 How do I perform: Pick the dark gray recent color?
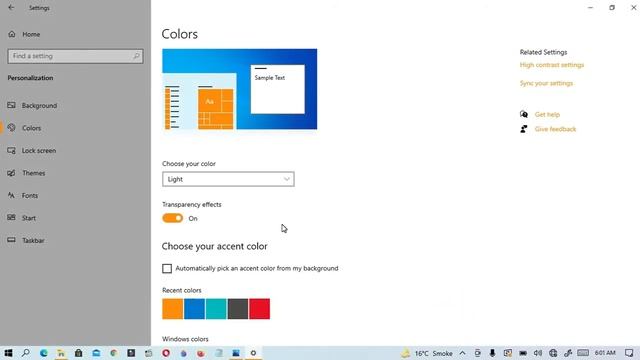[x=238, y=309]
